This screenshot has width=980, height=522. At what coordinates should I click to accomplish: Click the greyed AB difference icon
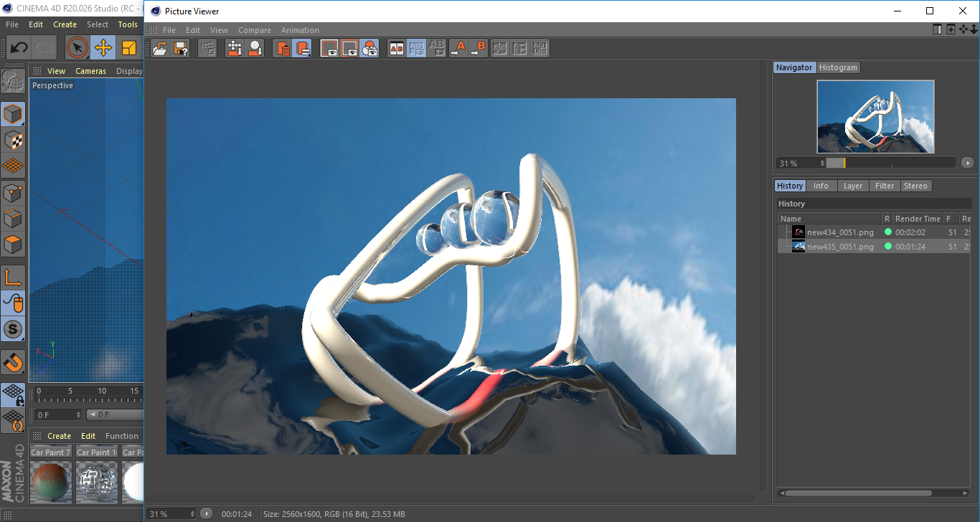pyautogui.click(x=436, y=48)
